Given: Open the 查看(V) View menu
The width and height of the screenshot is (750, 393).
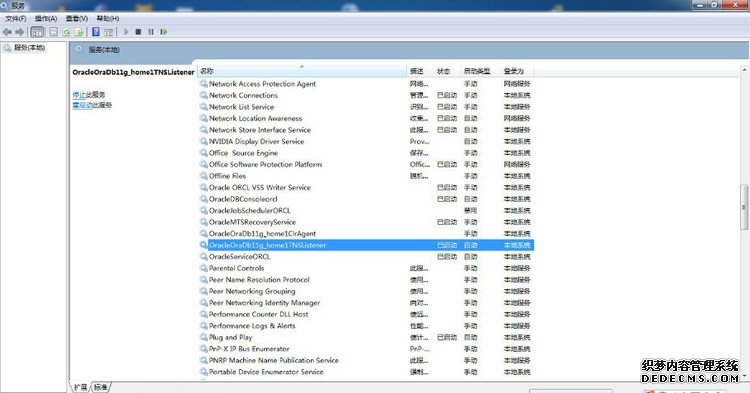Looking at the screenshot, I should click(x=77, y=18).
